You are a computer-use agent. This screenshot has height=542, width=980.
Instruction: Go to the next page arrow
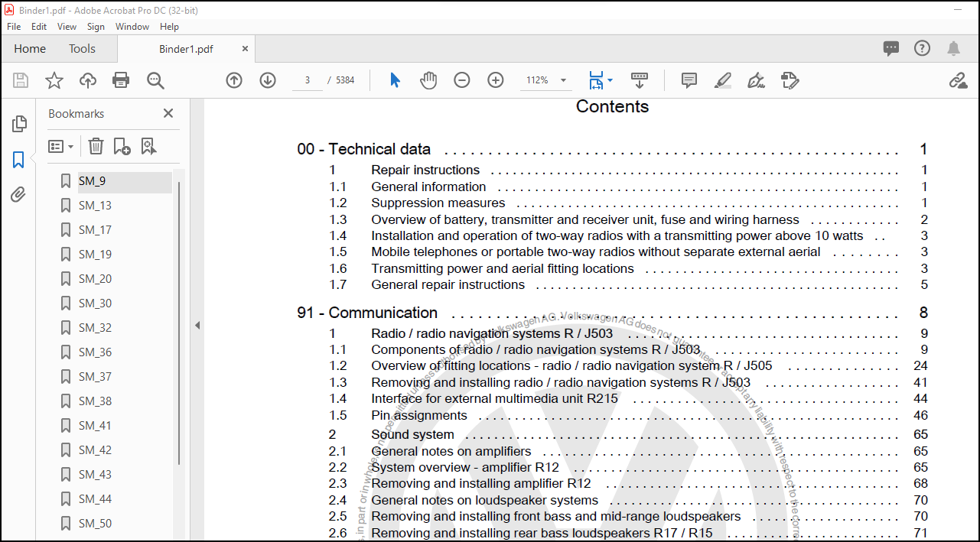pyautogui.click(x=268, y=80)
